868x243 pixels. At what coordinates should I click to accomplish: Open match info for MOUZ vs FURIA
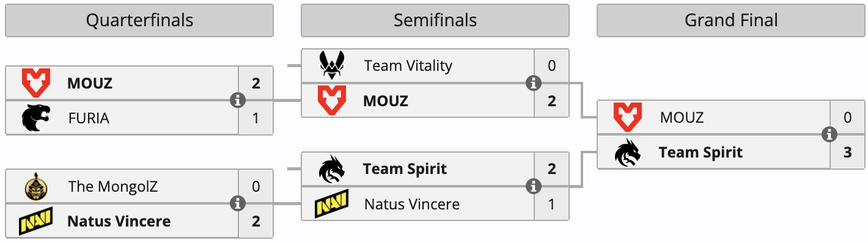(x=238, y=100)
